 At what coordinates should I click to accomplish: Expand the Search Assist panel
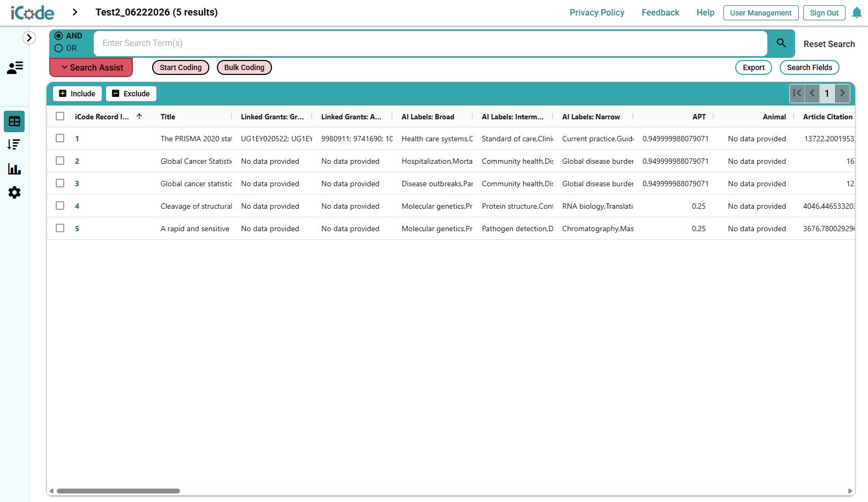91,67
